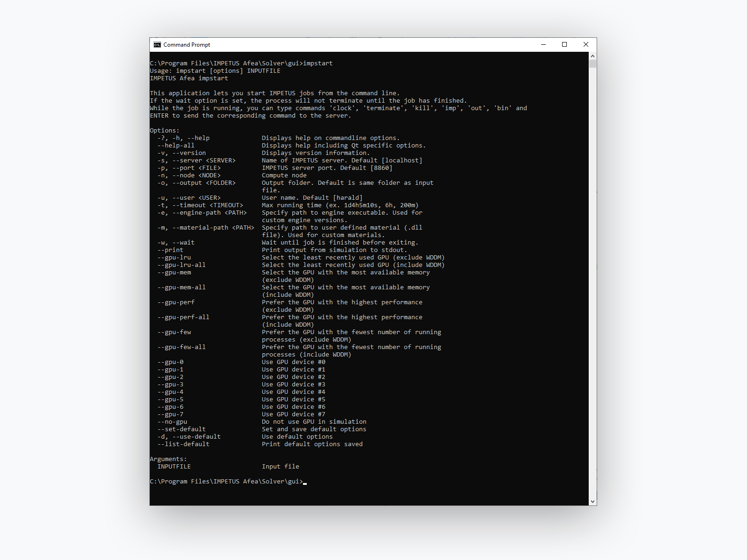Viewport: 747px width, 560px height.
Task: Click the 'Usage: impstart [options] INPUTFILE' line
Action: (215, 71)
